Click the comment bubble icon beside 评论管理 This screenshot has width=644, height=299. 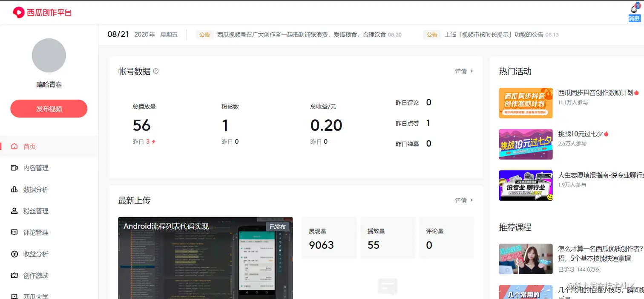coord(14,232)
